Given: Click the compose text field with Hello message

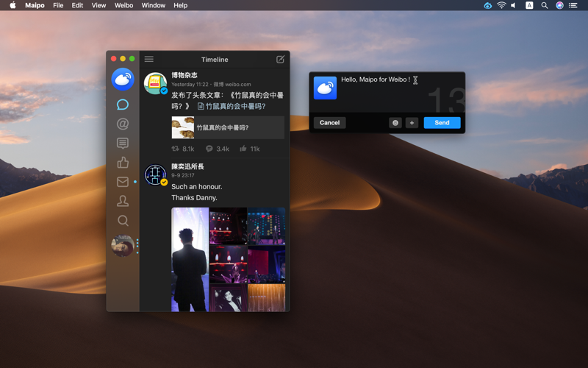Looking at the screenshot, I should [x=401, y=93].
